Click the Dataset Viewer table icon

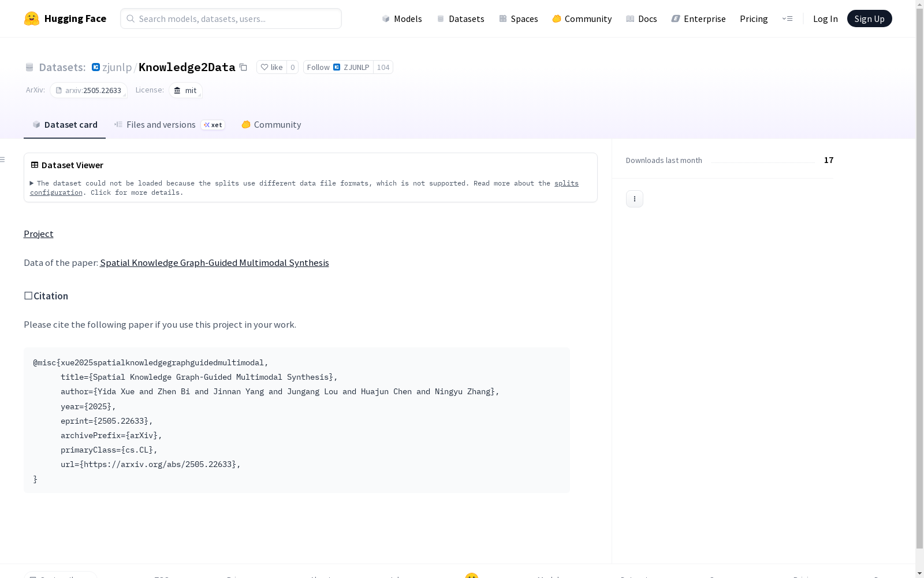(x=35, y=165)
